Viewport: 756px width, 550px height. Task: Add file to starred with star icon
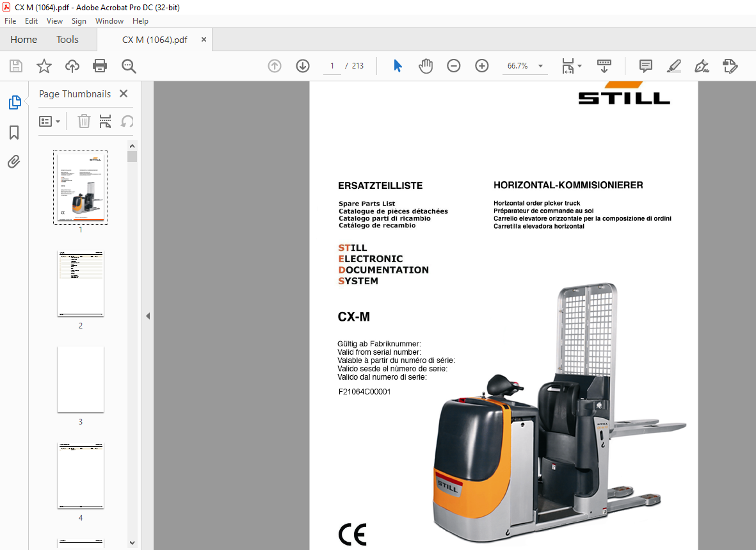pos(44,65)
